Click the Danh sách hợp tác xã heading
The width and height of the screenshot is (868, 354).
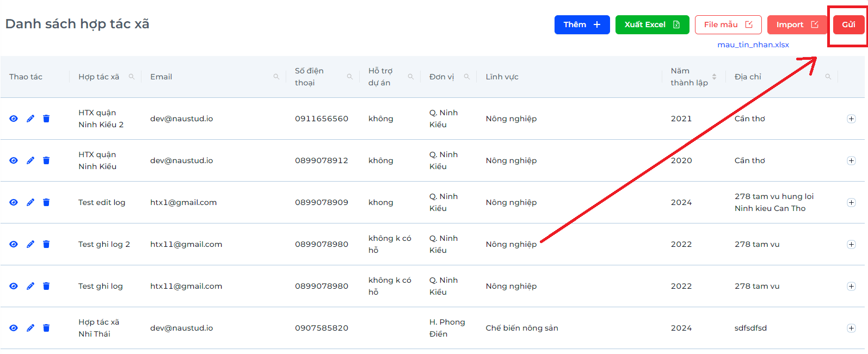point(77,24)
